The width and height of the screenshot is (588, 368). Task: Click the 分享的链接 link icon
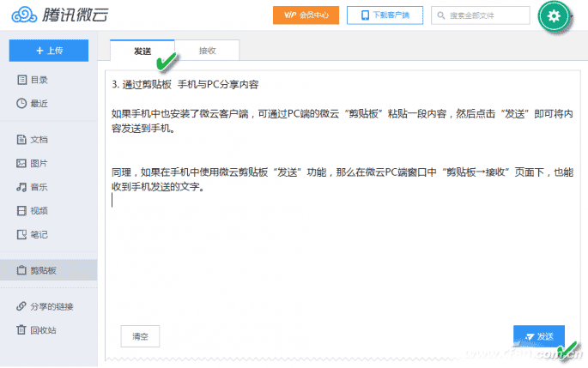click(x=21, y=306)
